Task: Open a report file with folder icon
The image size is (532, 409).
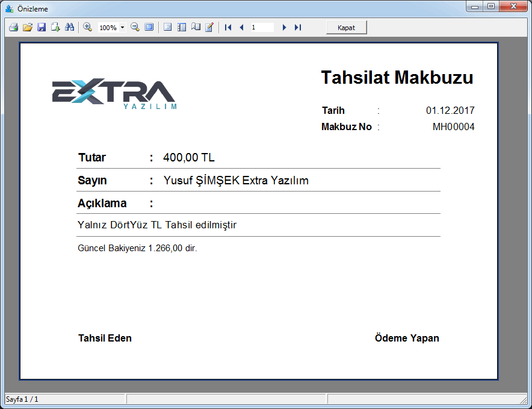Action: pyautogui.click(x=28, y=27)
